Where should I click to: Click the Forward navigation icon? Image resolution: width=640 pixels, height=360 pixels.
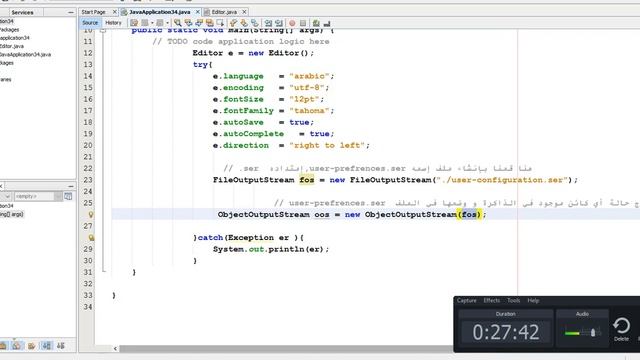click(x=160, y=23)
